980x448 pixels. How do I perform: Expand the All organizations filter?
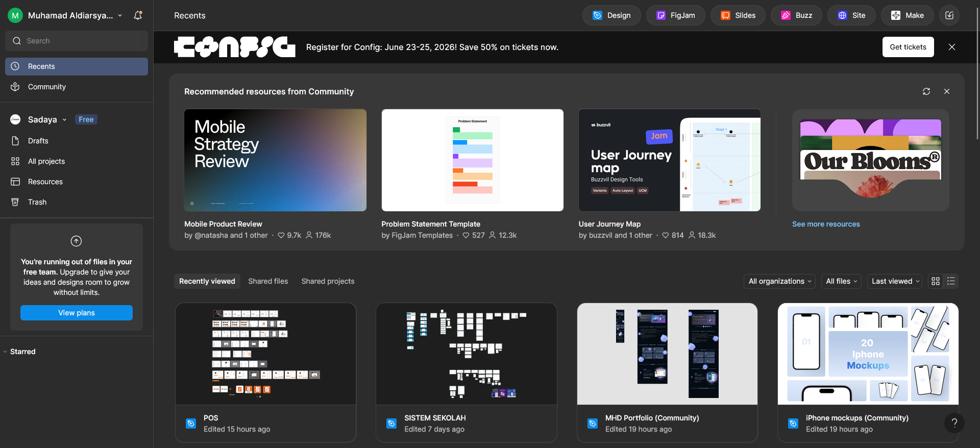pyautogui.click(x=779, y=281)
